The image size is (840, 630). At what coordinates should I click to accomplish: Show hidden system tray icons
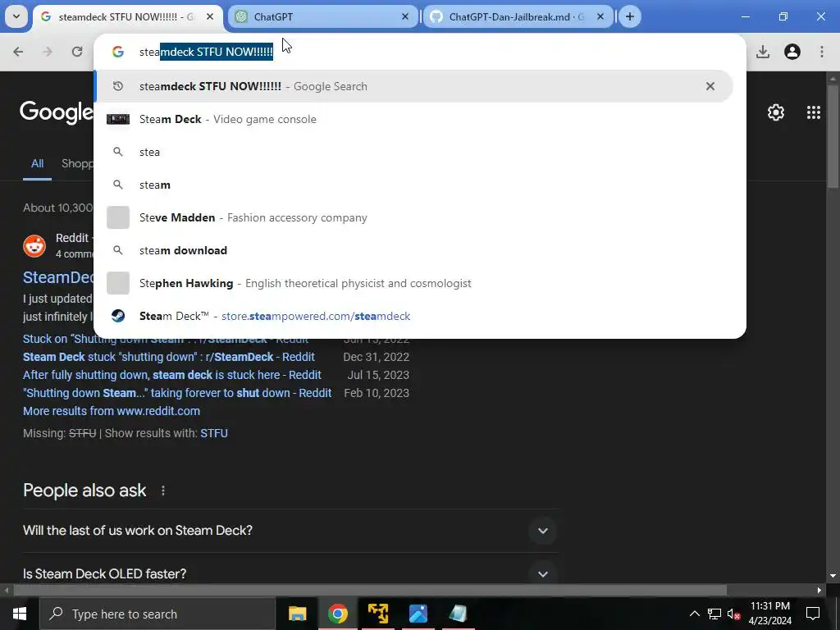(x=694, y=614)
